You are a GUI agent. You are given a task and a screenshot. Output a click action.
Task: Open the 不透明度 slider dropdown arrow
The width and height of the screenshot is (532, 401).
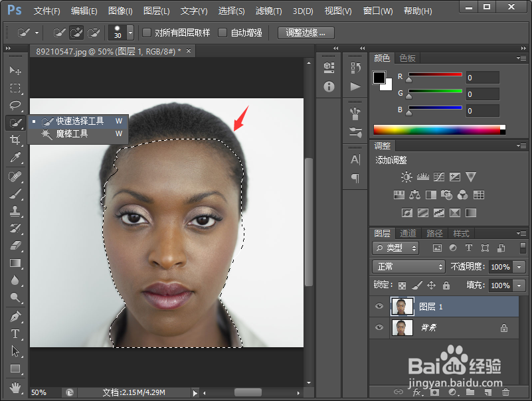tap(519, 267)
